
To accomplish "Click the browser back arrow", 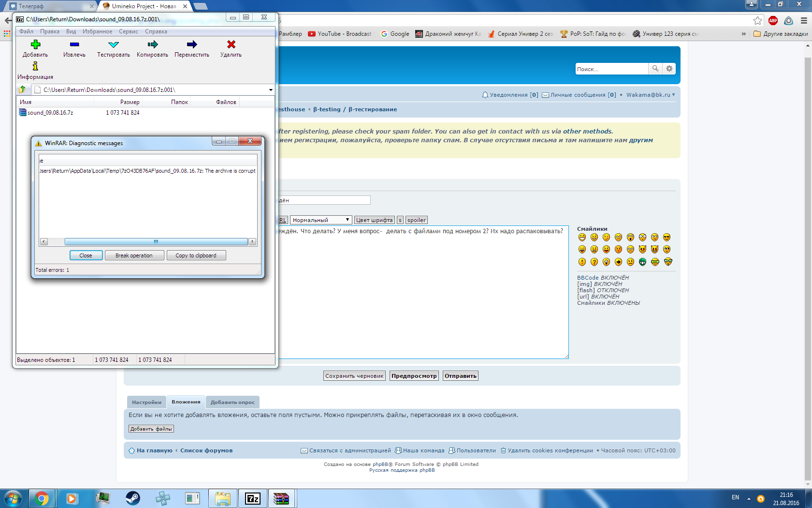I will click(x=8, y=20).
